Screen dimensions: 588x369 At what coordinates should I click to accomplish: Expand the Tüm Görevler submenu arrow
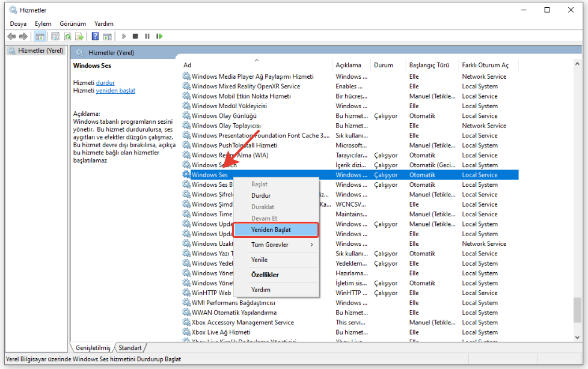point(311,245)
